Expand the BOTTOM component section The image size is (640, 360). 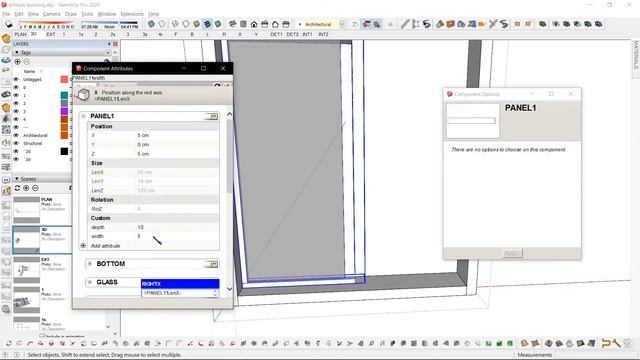coord(90,264)
